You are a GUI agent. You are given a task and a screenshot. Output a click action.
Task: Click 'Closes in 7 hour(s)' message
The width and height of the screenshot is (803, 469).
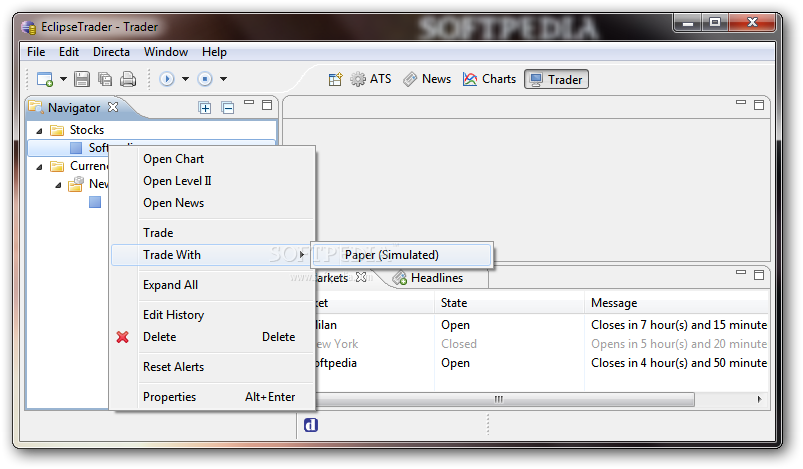pyautogui.click(x=679, y=325)
